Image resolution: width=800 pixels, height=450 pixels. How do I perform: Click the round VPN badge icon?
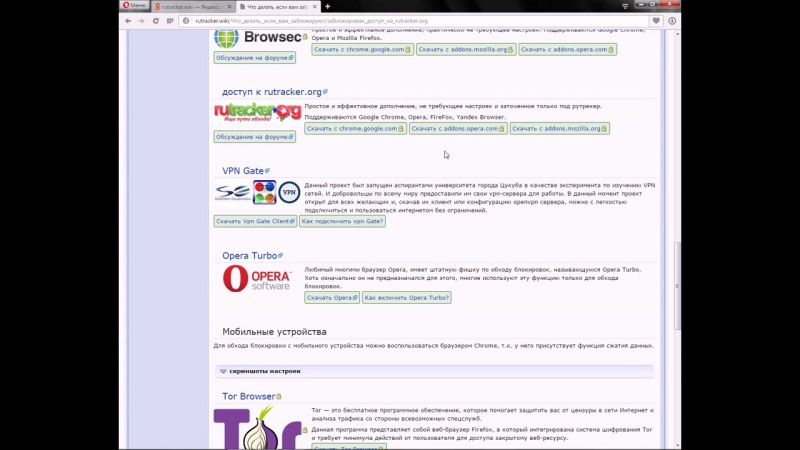click(289, 192)
